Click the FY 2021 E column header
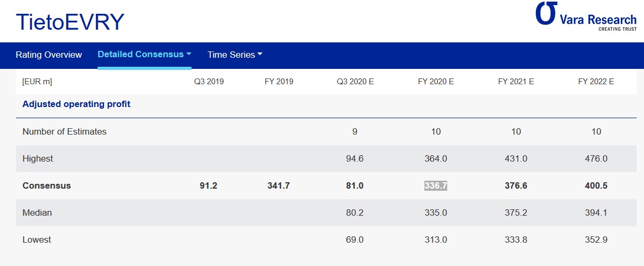The image size is (644, 266). coord(516,82)
